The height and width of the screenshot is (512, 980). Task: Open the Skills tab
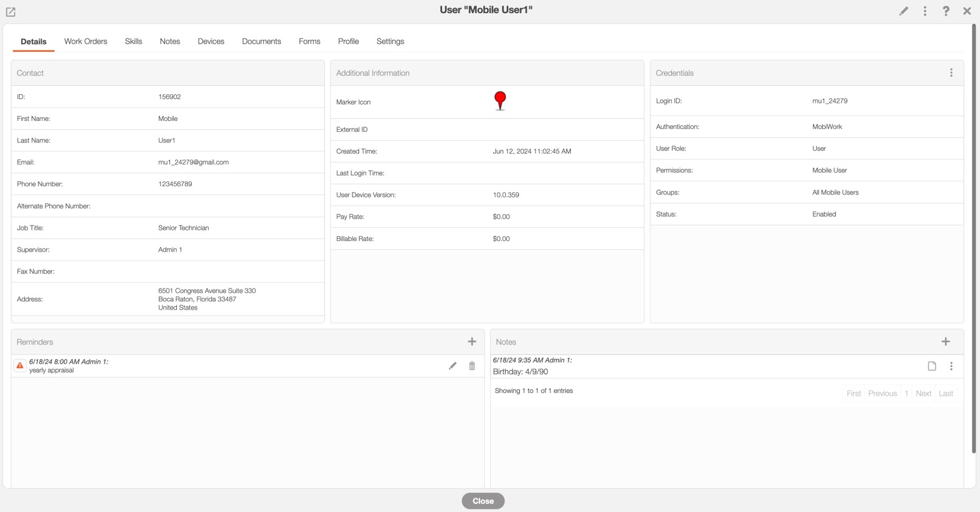[133, 41]
